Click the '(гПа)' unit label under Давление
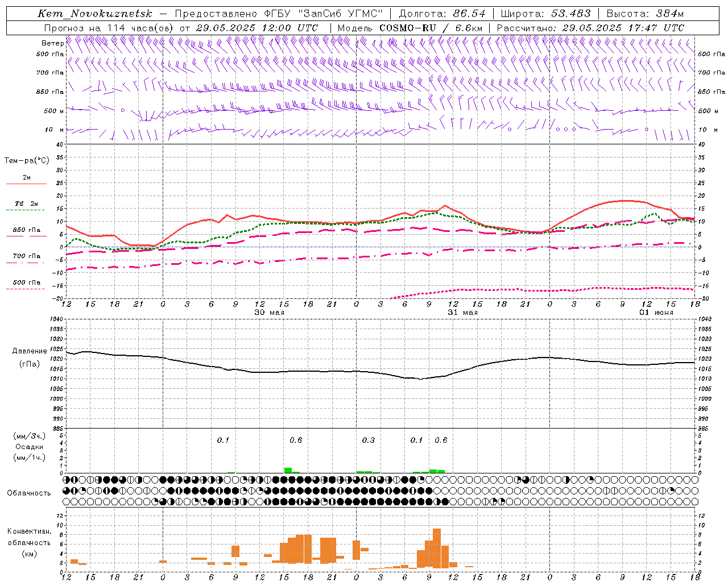 pos(30,364)
